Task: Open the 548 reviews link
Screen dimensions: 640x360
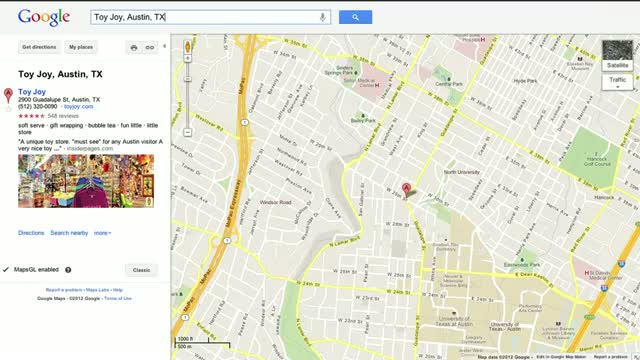Action: (x=63, y=116)
